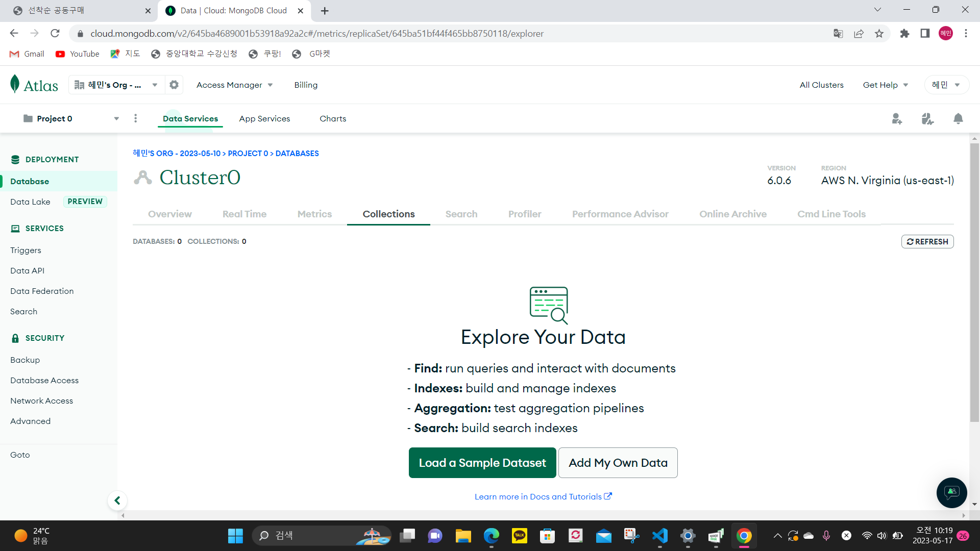Expand Project 0 selector
Viewport: 980px width, 551px height.
pyautogui.click(x=70, y=119)
